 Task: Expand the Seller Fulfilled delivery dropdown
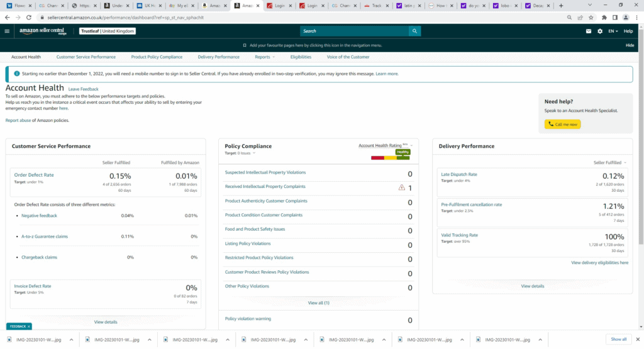610,162
